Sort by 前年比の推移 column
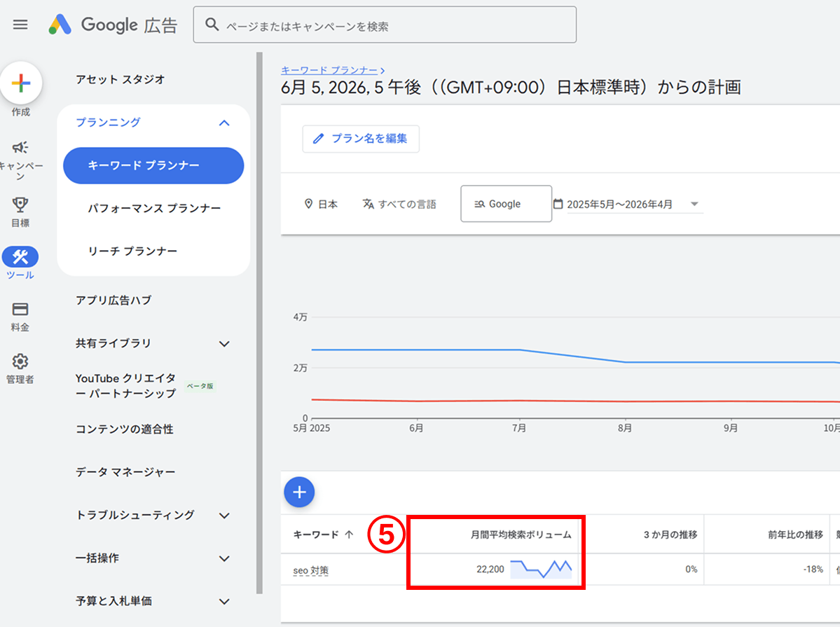Viewport: 840px width, 627px height. pos(796,535)
